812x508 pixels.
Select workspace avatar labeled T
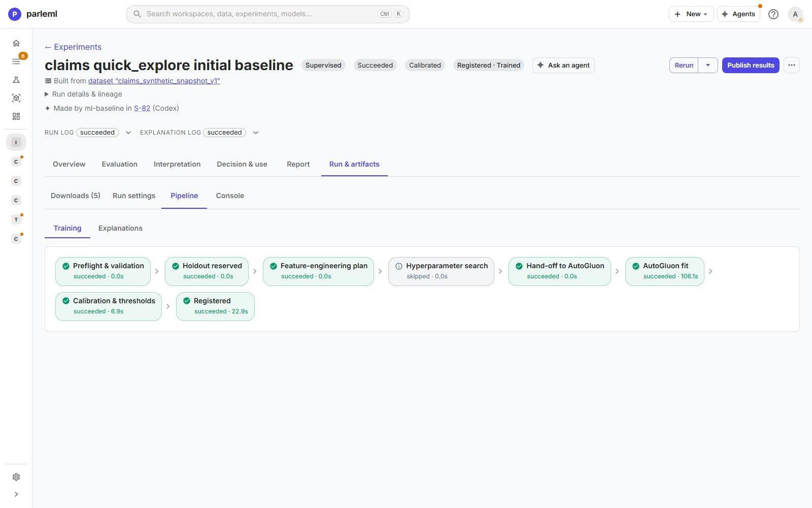(x=16, y=219)
